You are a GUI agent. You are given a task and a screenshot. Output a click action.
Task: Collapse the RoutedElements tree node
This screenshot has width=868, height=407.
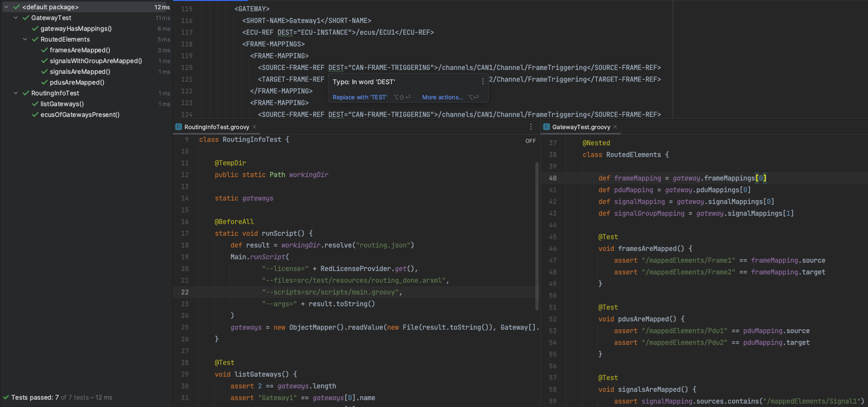click(x=25, y=39)
